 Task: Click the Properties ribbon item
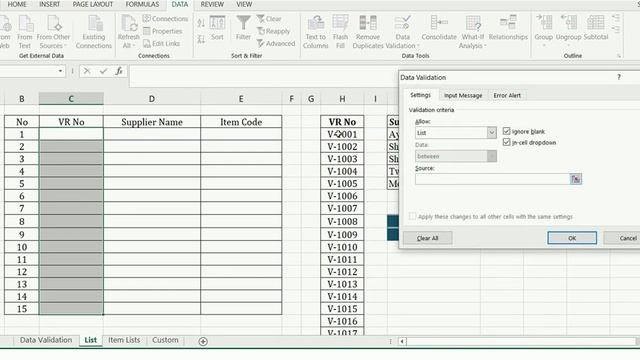[162, 31]
